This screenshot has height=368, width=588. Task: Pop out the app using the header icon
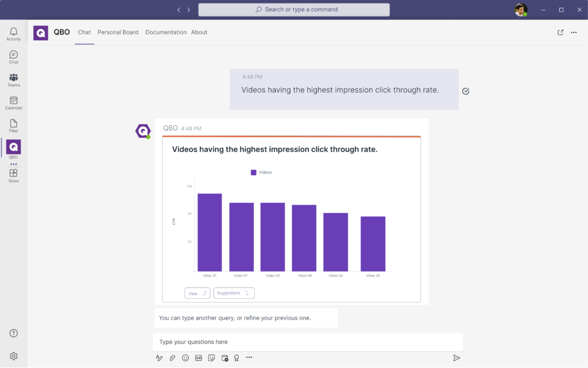[560, 33]
